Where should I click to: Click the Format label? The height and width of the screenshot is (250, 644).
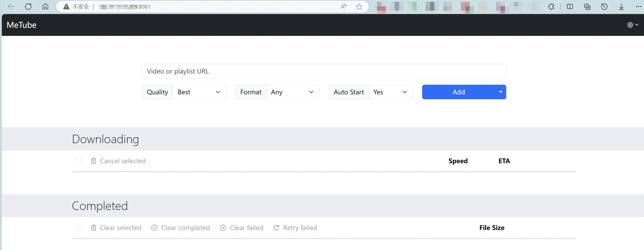tap(251, 92)
